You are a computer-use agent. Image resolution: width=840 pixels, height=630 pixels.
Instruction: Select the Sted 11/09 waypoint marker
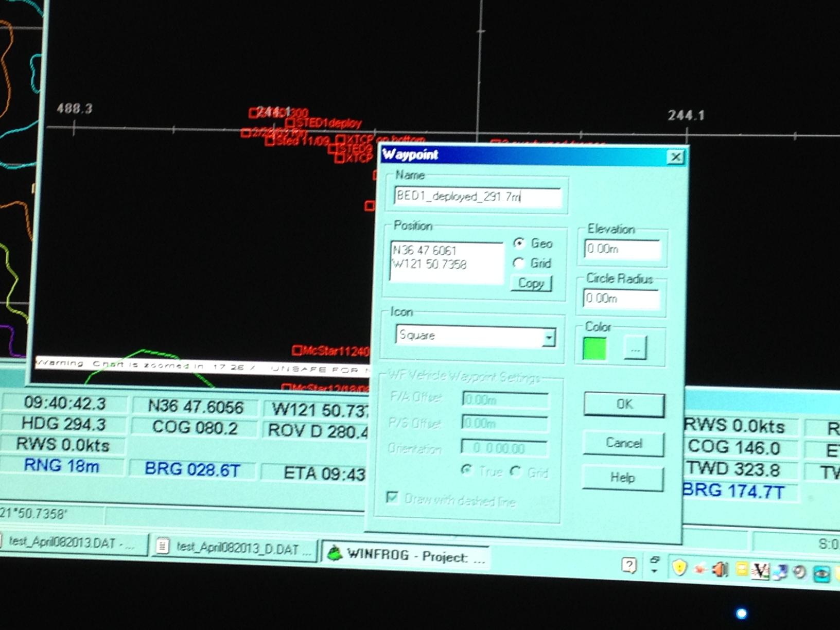[x=270, y=141]
